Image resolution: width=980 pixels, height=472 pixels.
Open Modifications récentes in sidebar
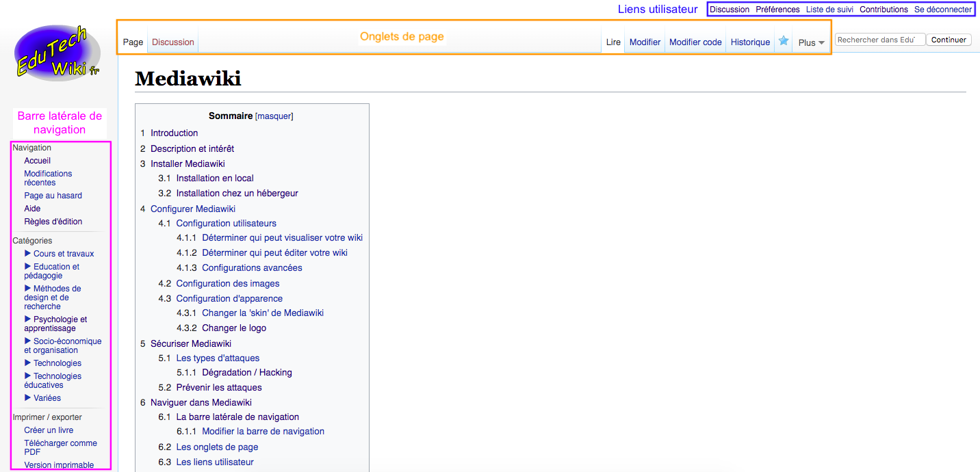48,178
